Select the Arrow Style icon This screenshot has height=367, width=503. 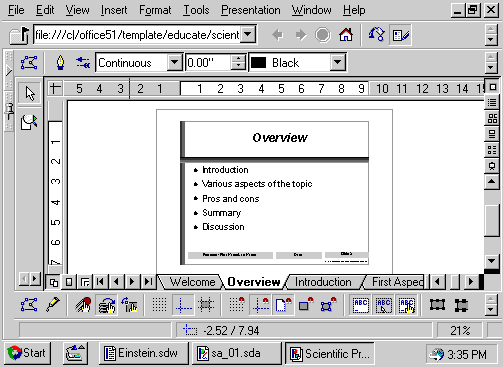[x=83, y=63]
